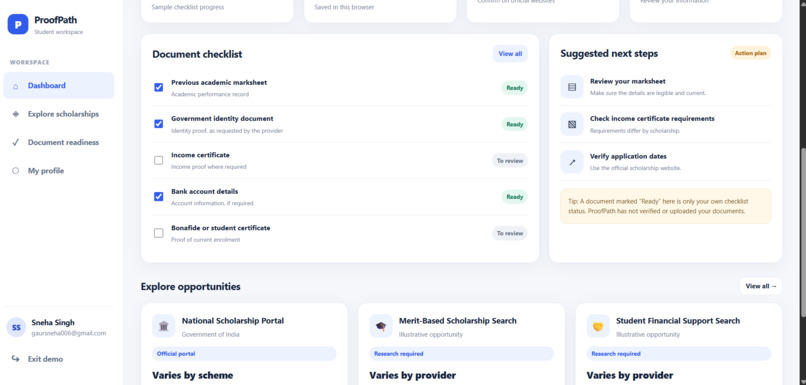806x385 pixels.
Task: Uncheck Previous academic marksheet checkbox
Action: coord(159,87)
